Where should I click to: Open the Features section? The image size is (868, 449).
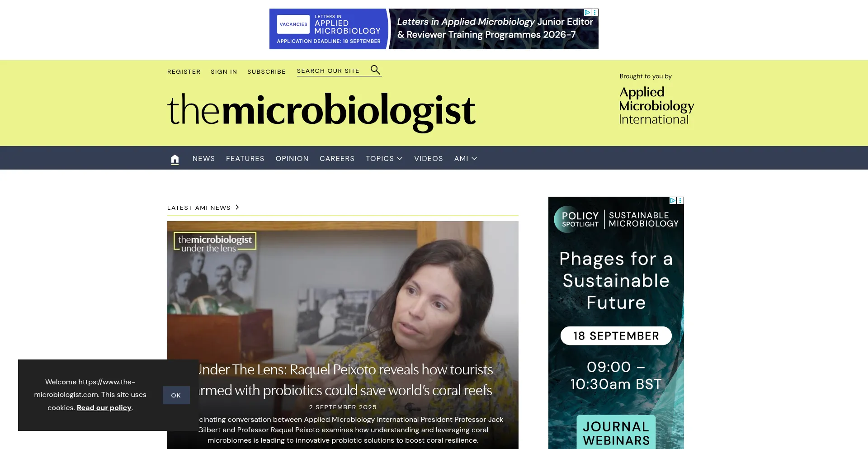pyautogui.click(x=245, y=159)
